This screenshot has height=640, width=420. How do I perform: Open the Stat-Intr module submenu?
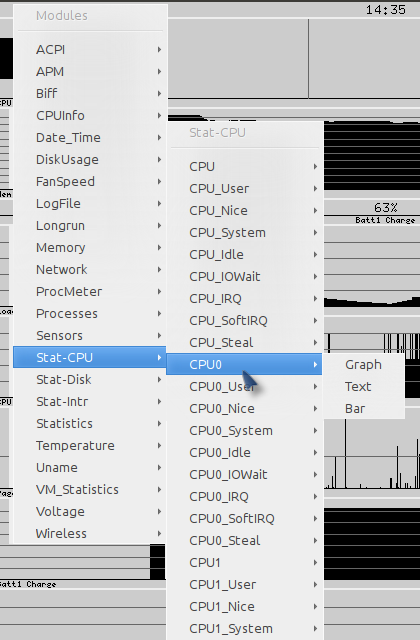coord(90,402)
